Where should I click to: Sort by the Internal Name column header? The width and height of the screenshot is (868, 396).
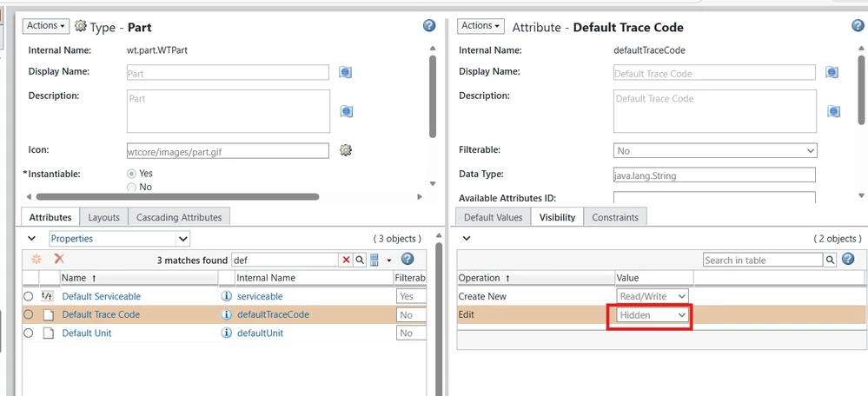pyautogui.click(x=314, y=278)
